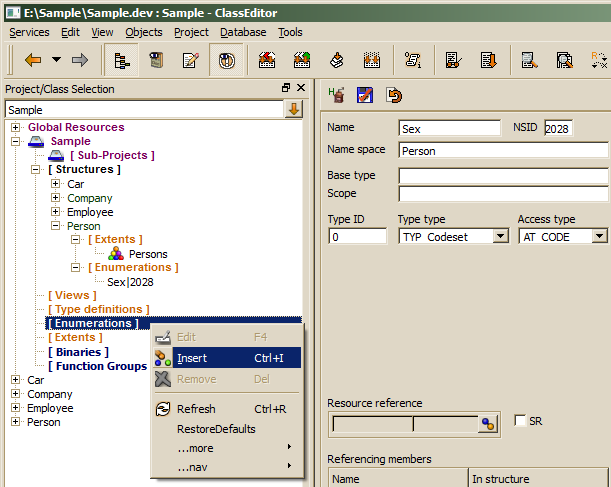Click the forward arrow navigation icon

click(x=81, y=61)
